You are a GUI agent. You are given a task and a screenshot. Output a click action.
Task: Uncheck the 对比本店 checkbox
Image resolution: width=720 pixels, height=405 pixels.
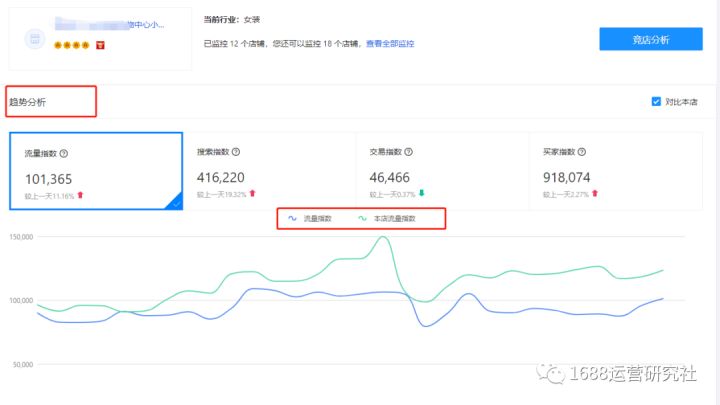tap(656, 101)
